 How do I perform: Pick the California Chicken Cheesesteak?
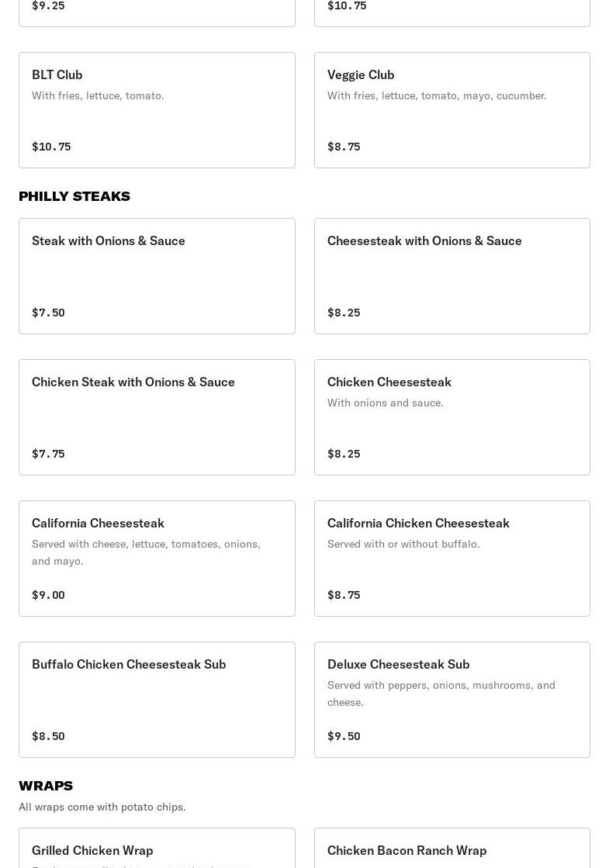[452, 558]
